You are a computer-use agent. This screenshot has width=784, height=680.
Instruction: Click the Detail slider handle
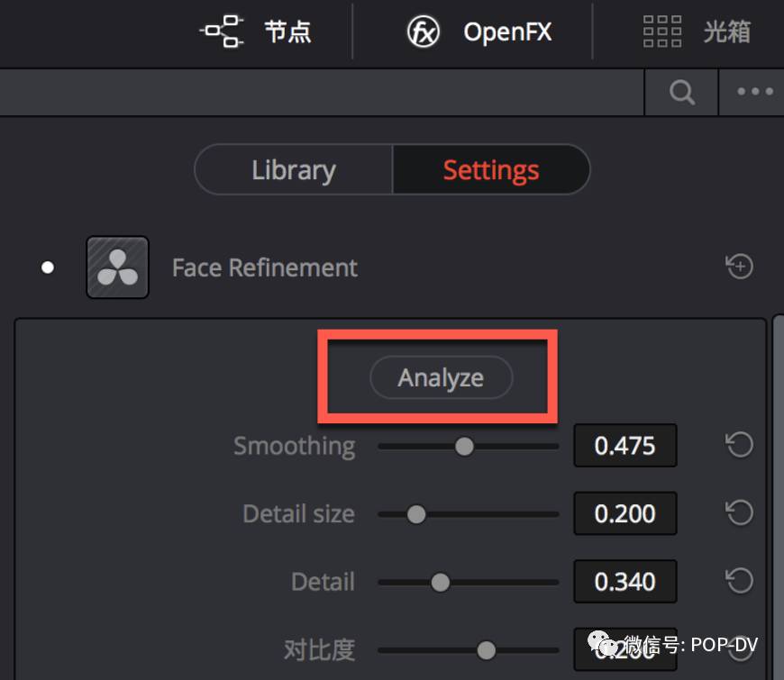pos(440,583)
